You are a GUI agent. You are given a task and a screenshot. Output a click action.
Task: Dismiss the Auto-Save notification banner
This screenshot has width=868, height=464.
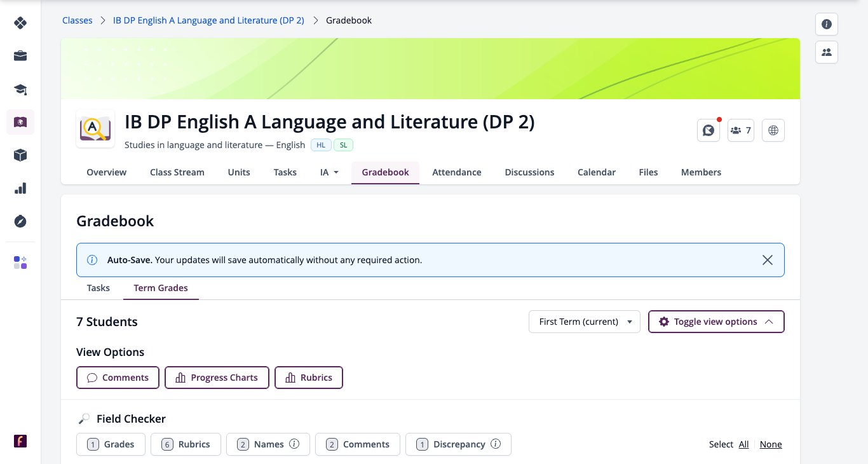coord(768,260)
